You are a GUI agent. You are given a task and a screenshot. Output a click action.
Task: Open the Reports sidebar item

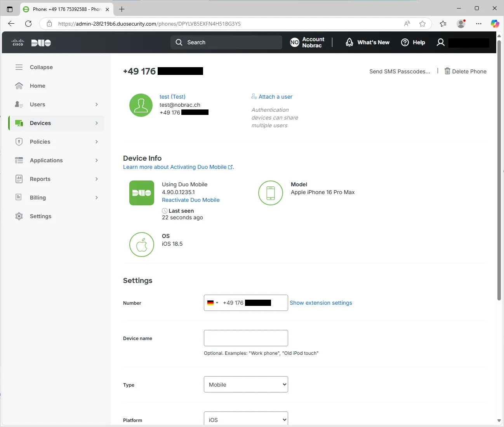(x=56, y=179)
